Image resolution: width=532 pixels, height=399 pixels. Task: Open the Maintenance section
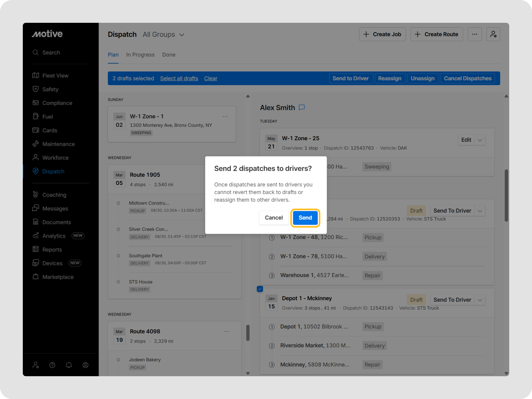click(59, 144)
